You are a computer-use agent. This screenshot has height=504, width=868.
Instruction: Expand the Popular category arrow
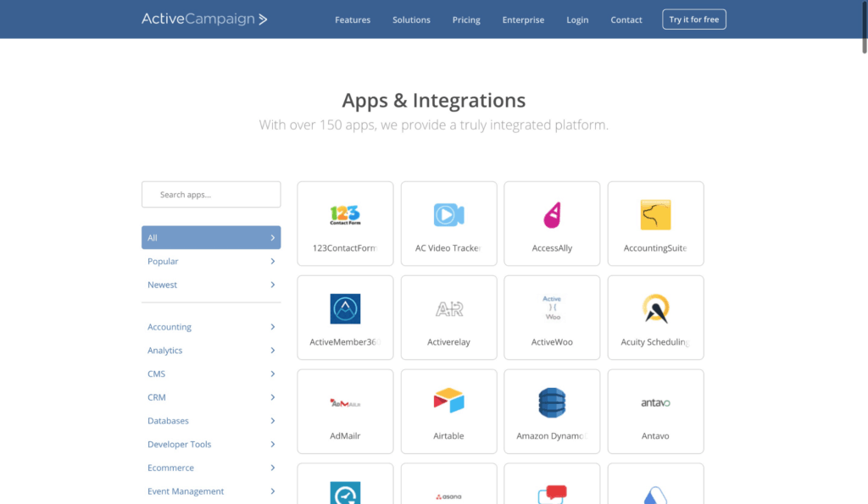272,261
